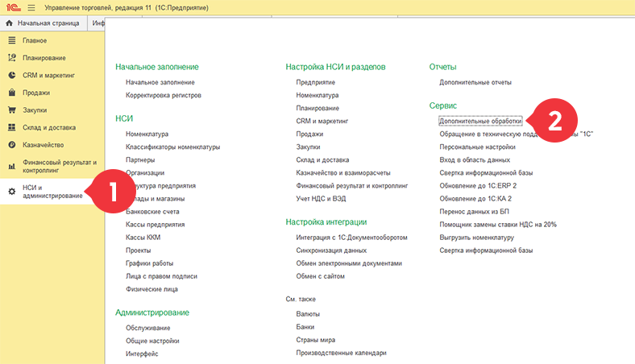Click the Планирование section icon
The height and width of the screenshot is (364, 635).
[12, 58]
